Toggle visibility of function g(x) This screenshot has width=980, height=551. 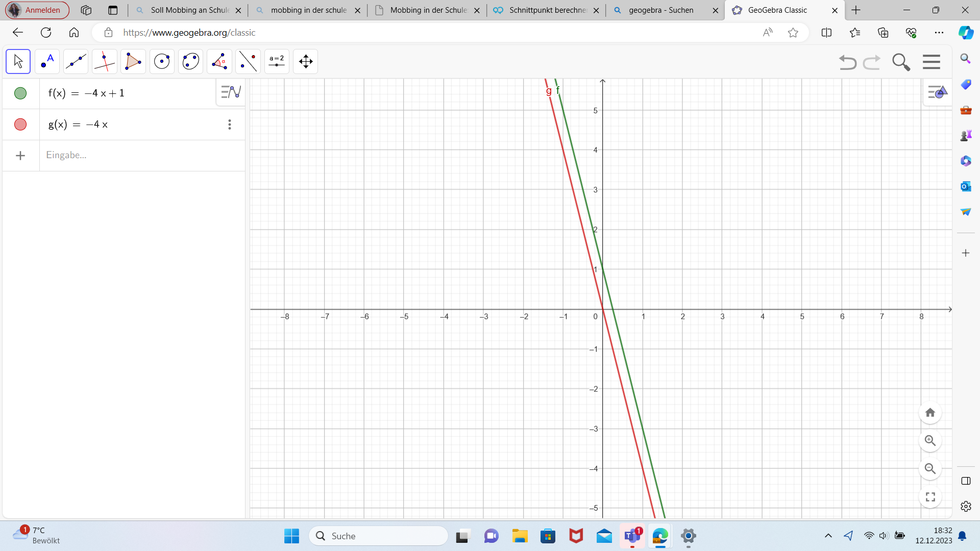pos(20,124)
